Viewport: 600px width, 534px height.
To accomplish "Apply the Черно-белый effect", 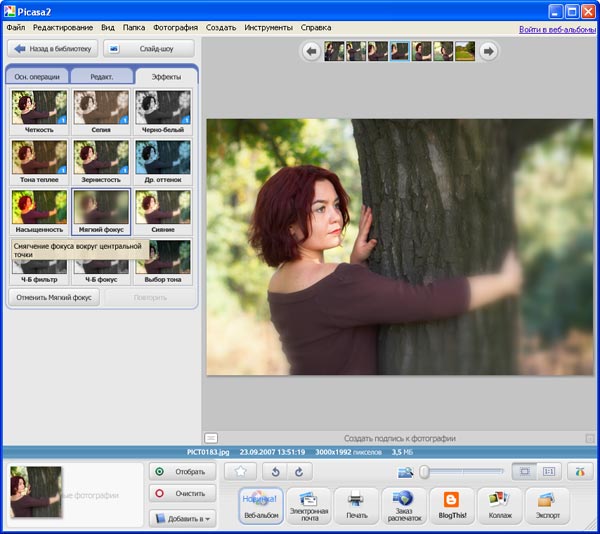I will click(162, 107).
